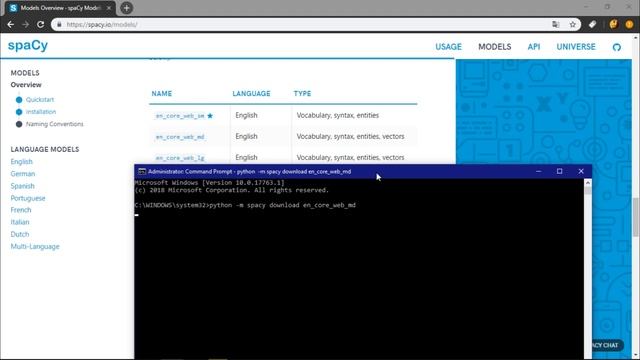The width and height of the screenshot is (640, 360).
Task: Open German language models
Action: (23, 174)
